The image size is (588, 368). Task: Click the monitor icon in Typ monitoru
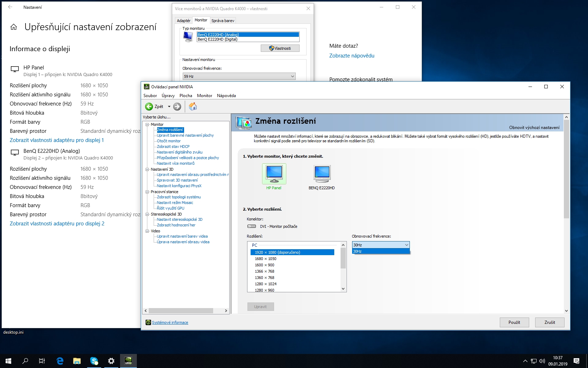pos(188,37)
